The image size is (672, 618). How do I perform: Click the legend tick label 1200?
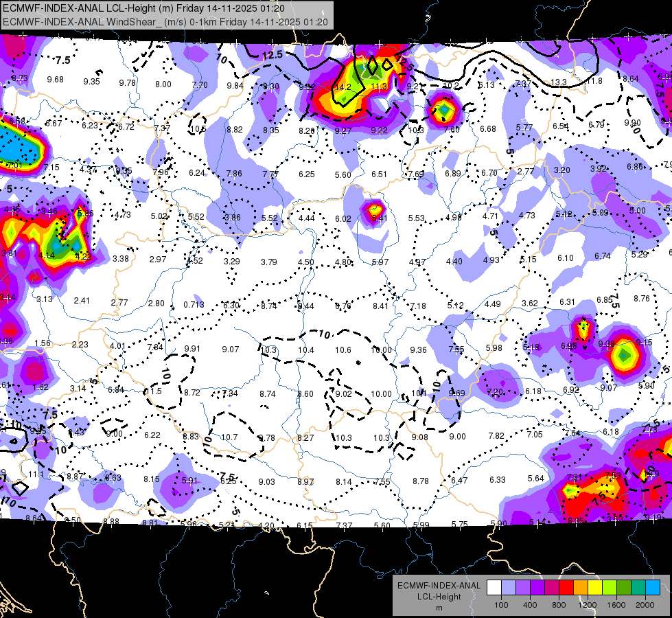click(587, 605)
